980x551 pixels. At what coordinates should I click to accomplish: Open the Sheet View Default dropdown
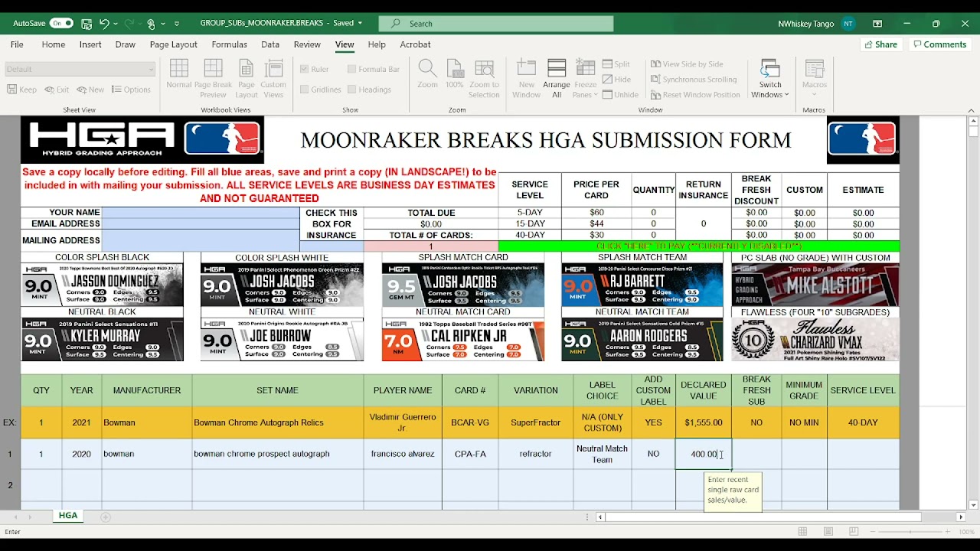click(79, 69)
